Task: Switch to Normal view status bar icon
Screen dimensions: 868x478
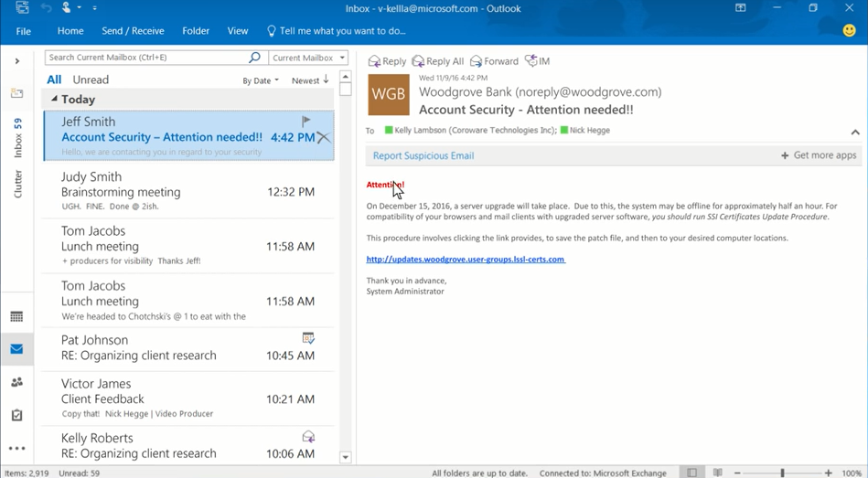Action: pyautogui.click(x=692, y=473)
